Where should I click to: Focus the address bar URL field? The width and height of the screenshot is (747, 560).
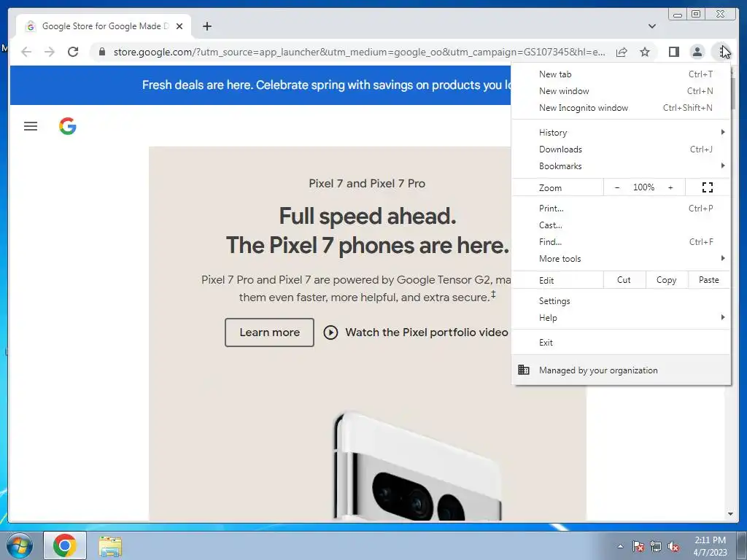pos(359,52)
